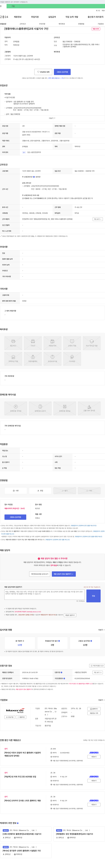Click the 열람제한 button under company logo
The height and width of the screenshot is (868, 105).
[x=21, y=717]
